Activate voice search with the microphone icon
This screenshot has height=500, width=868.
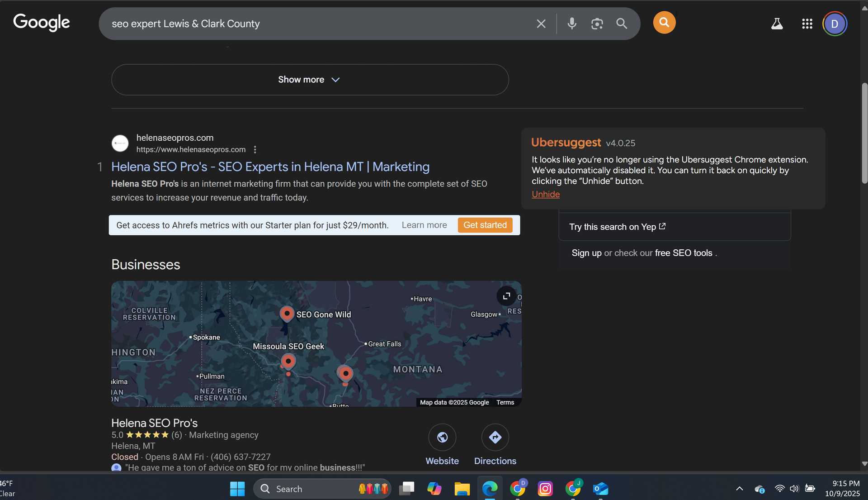572,24
